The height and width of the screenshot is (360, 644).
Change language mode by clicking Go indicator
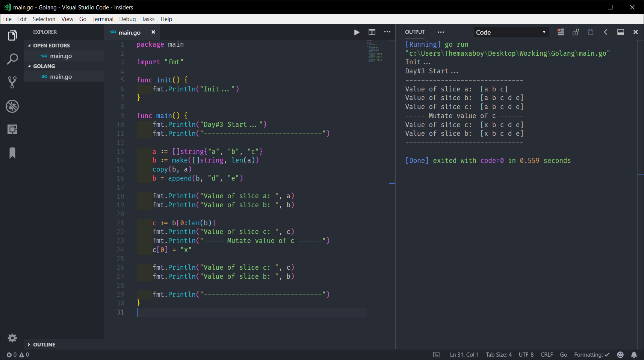pyautogui.click(x=563, y=354)
